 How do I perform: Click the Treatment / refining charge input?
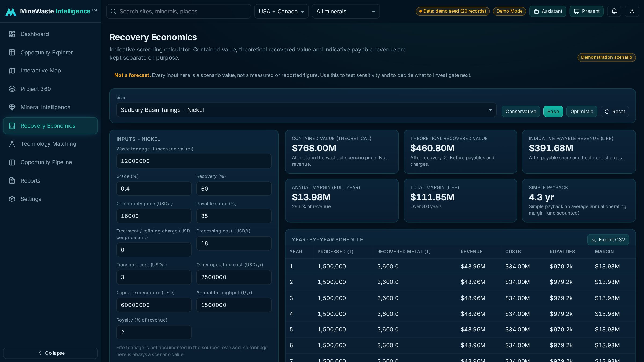coord(154,250)
